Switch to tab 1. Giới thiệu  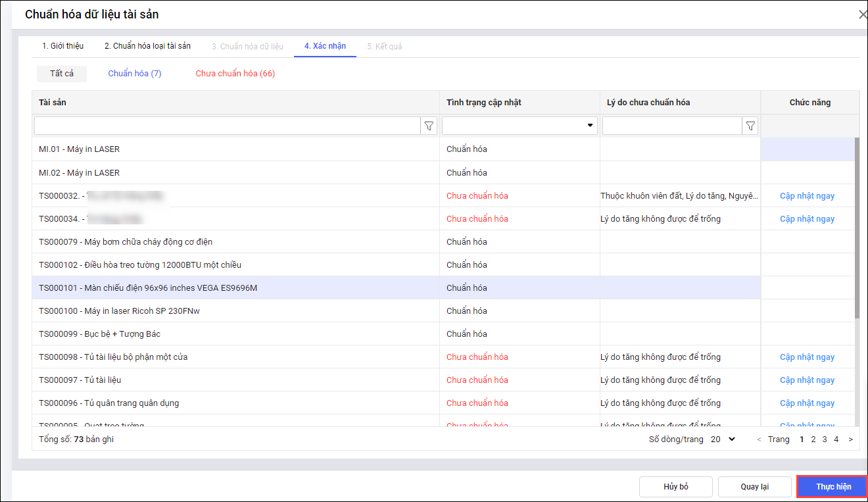63,46
